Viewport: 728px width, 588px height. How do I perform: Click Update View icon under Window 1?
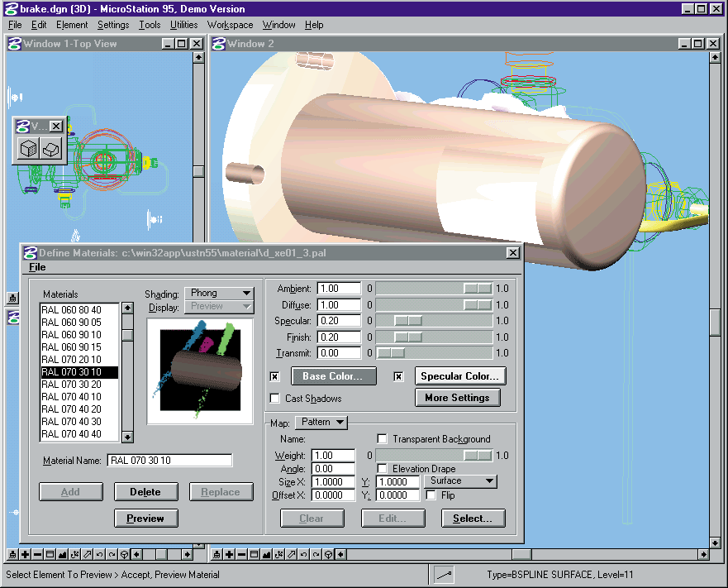[12, 554]
